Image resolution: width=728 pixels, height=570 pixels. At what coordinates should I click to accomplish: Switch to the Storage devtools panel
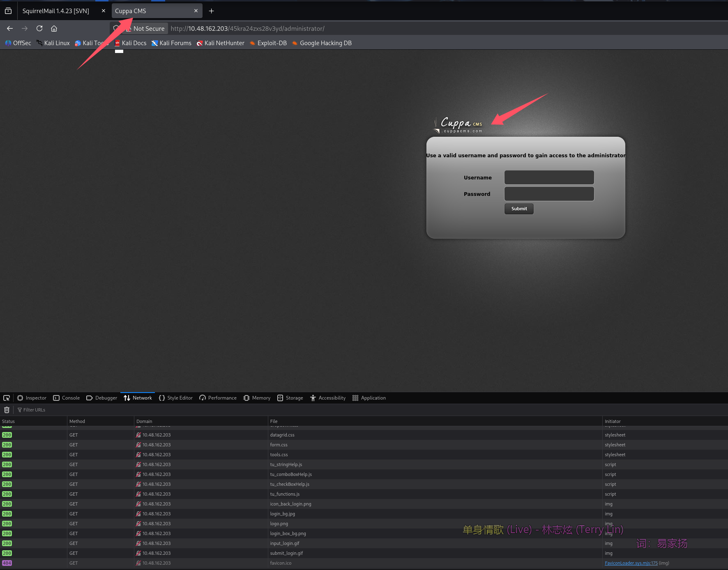(290, 398)
